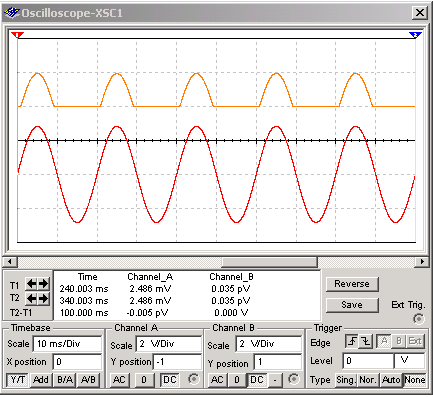Image resolution: width=433 pixels, height=397 pixels.
Task: Click the Timebase Scale field
Action: (x=67, y=344)
